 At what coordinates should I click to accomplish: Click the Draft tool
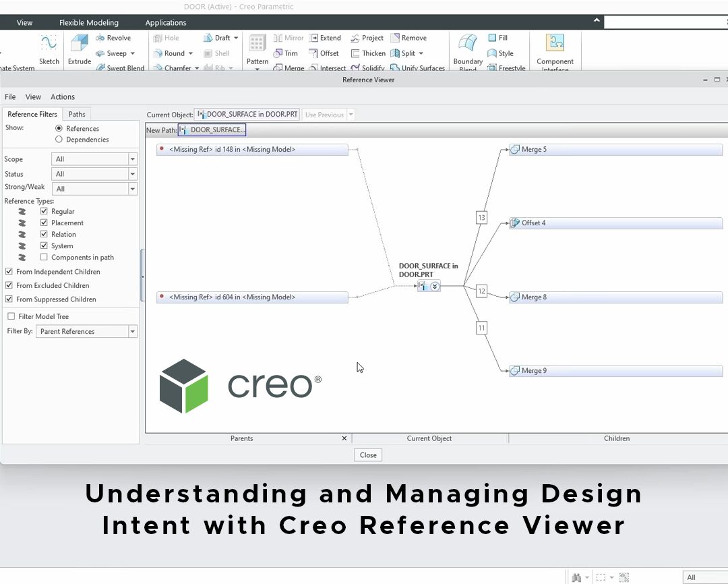pos(217,38)
